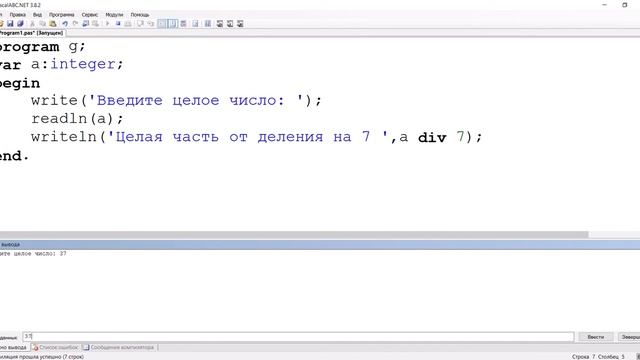Open the Помощь menu

click(140, 15)
